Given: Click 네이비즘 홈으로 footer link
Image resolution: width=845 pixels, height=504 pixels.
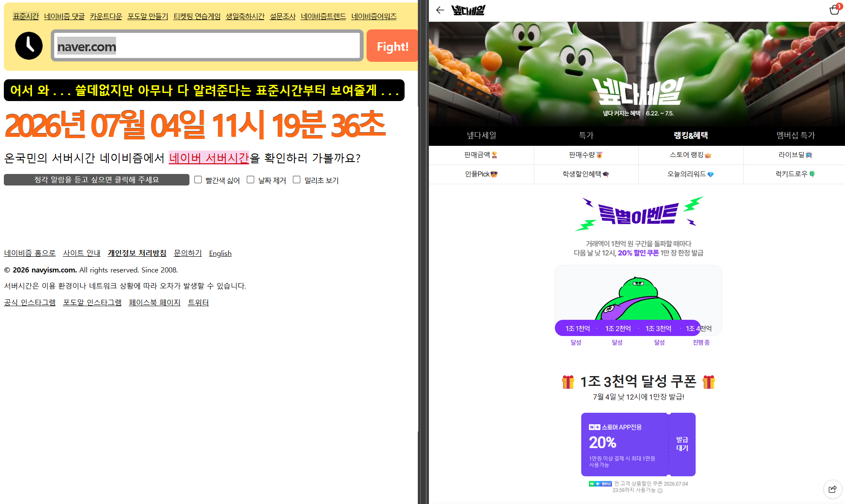Looking at the screenshot, I should 30,253.
